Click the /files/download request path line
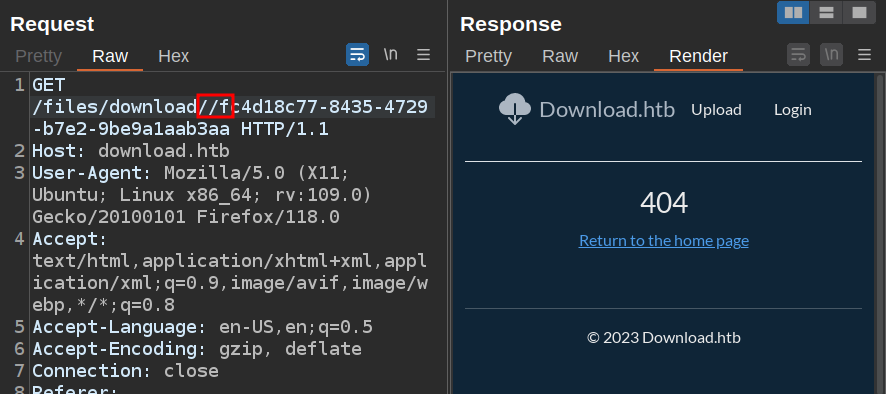 tap(230, 107)
